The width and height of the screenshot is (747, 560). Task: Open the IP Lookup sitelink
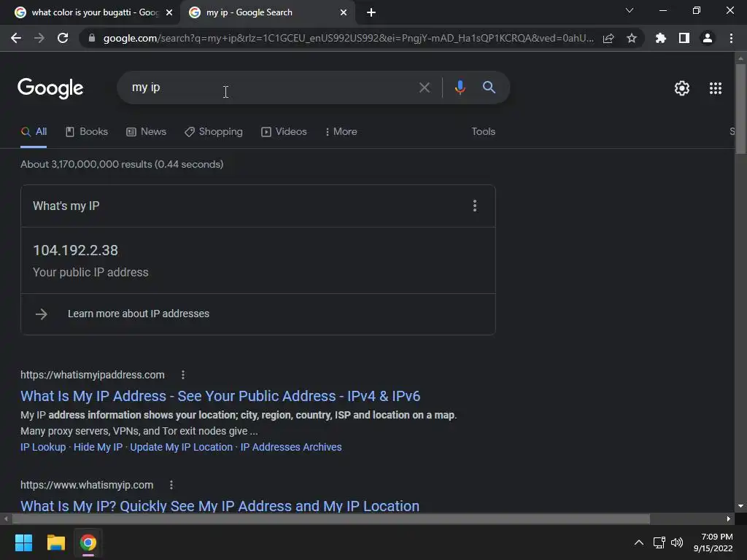(x=43, y=447)
